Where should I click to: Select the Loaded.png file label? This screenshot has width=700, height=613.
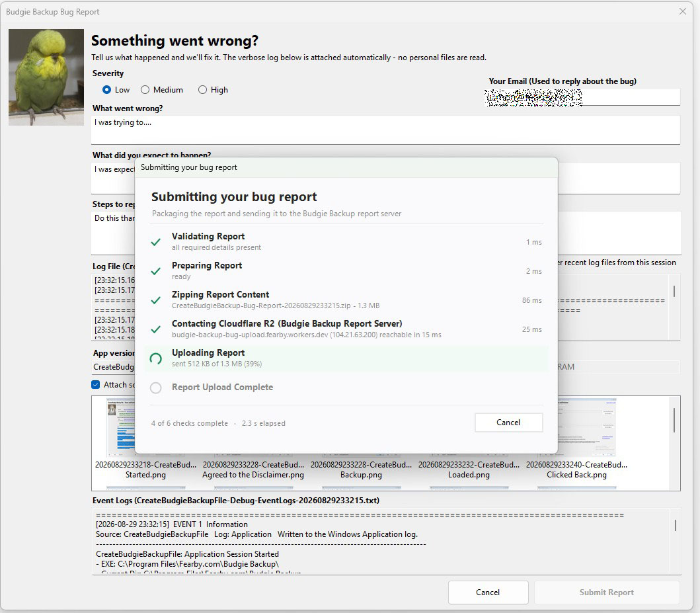(x=469, y=470)
